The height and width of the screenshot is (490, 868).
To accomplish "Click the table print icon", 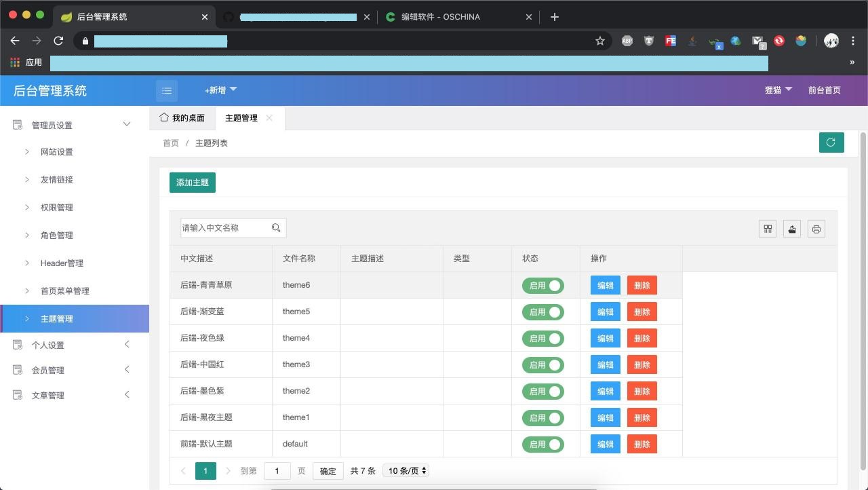I will click(816, 229).
